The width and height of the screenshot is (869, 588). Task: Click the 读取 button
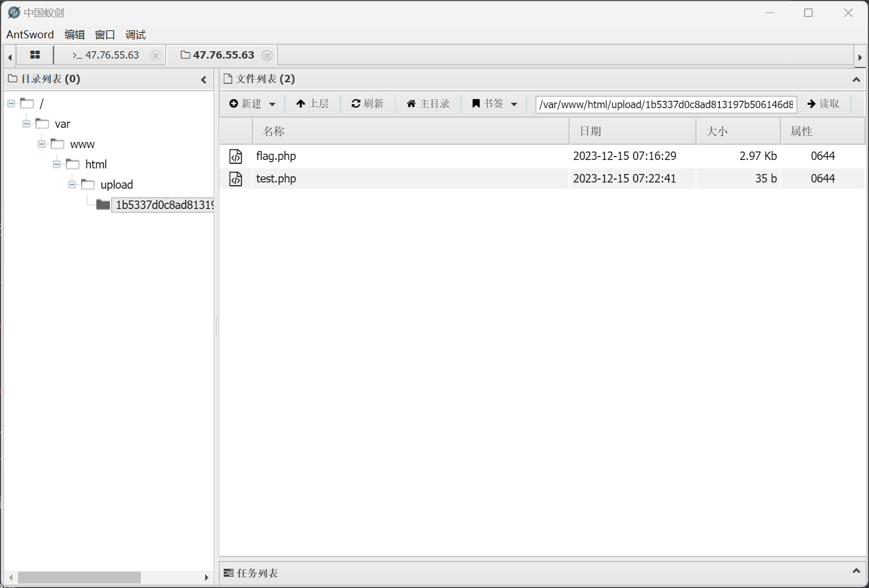click(x=823, y=104)
